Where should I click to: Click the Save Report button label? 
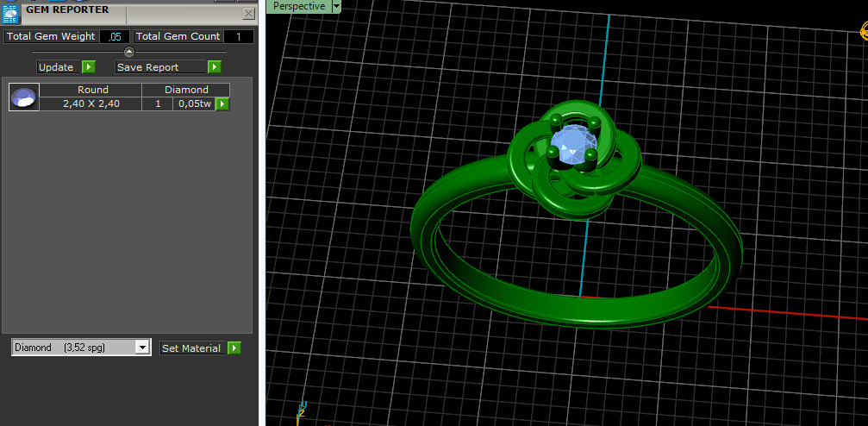coord(161,67)
